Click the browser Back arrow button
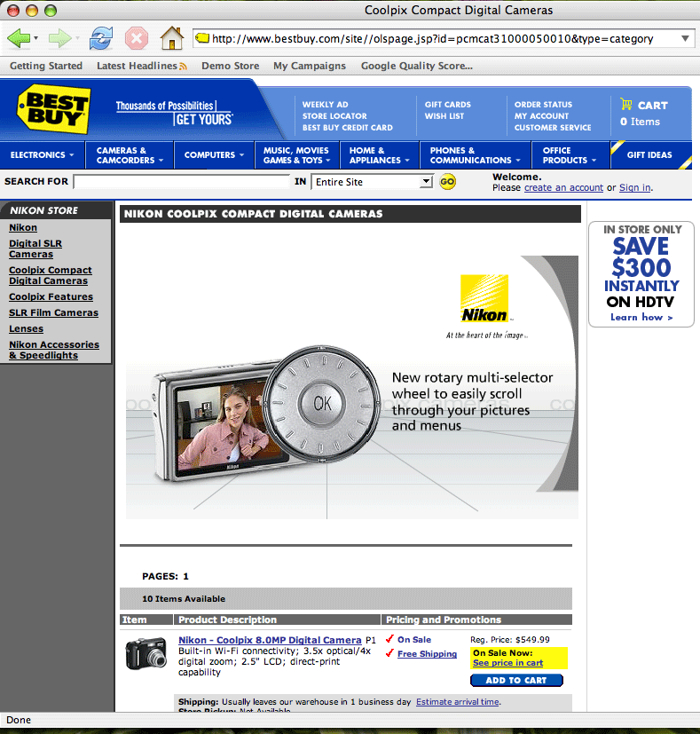Viewport: 700px width, 734px height. [x=19, y=38]
